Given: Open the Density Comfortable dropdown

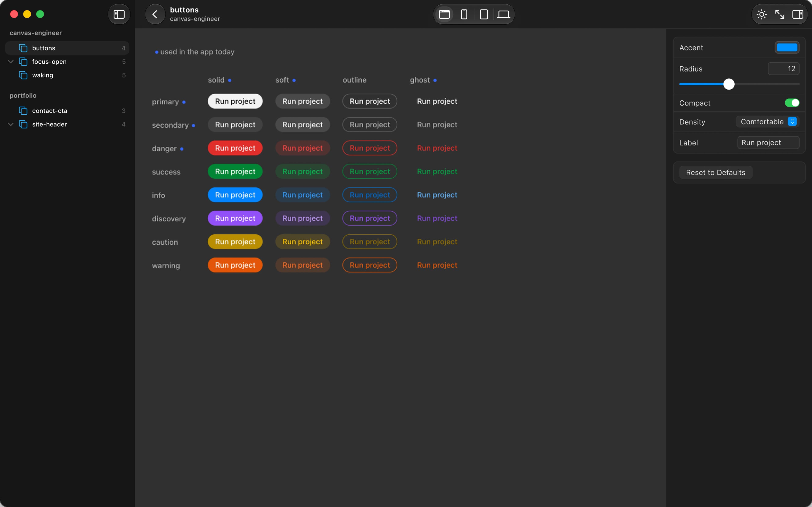Looking at the screenshot, I should tap(767, 122).
